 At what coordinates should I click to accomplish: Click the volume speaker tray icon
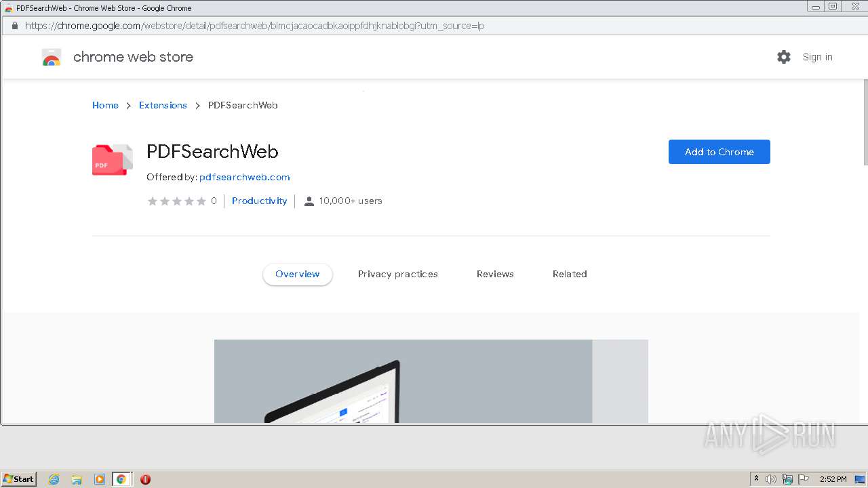pos(771,479)
